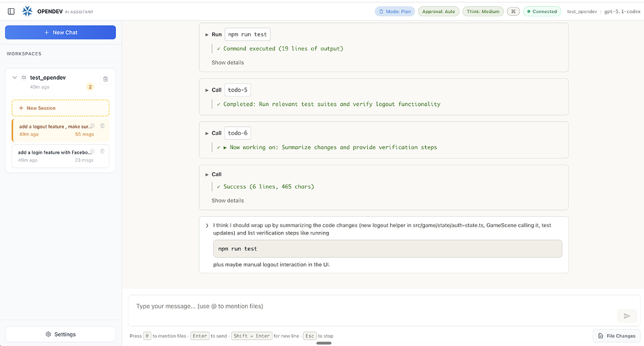Delete the logout feature session
Screen dimensions: 644x346
tap(103, 126)
